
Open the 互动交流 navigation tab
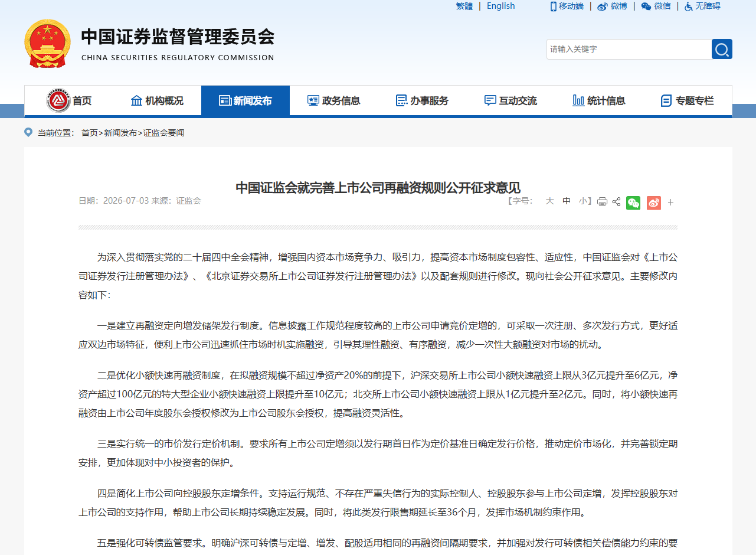511,100
